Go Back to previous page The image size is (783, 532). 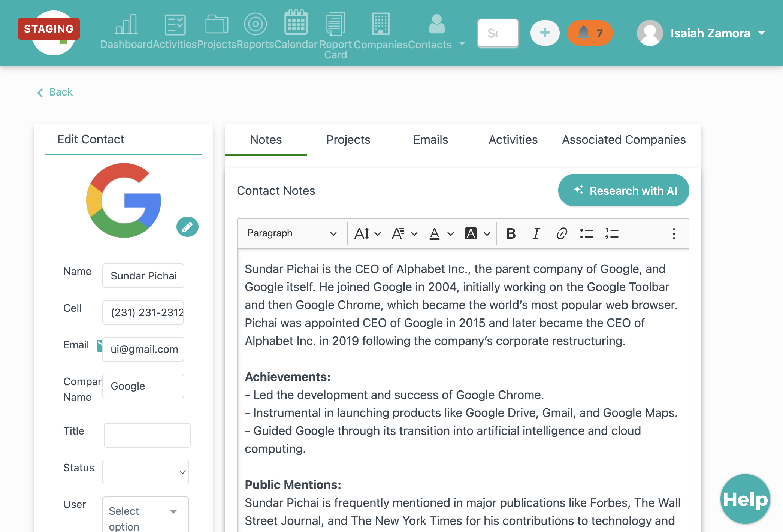[x=55, y=92]
